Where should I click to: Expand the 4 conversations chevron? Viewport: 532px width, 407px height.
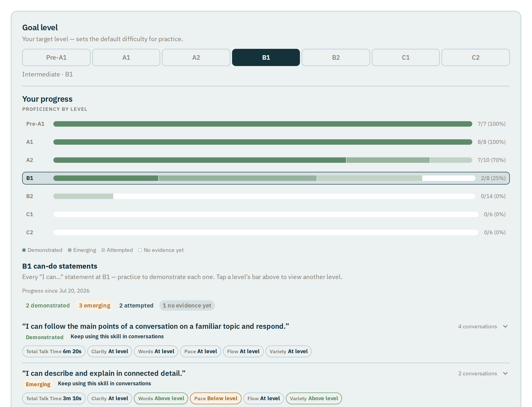tap(505, 326)
